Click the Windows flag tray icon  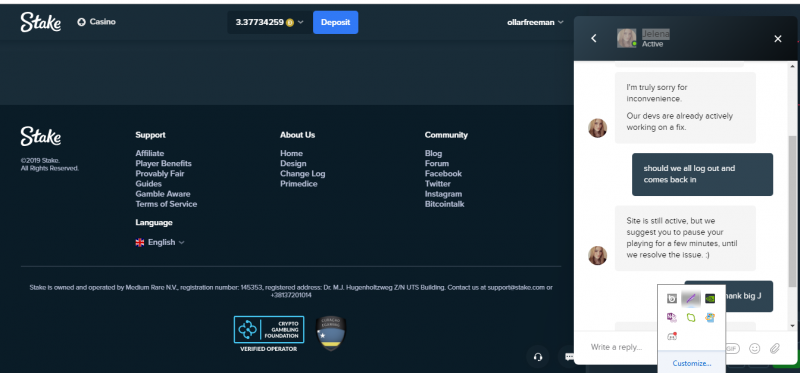coord(710,317)
